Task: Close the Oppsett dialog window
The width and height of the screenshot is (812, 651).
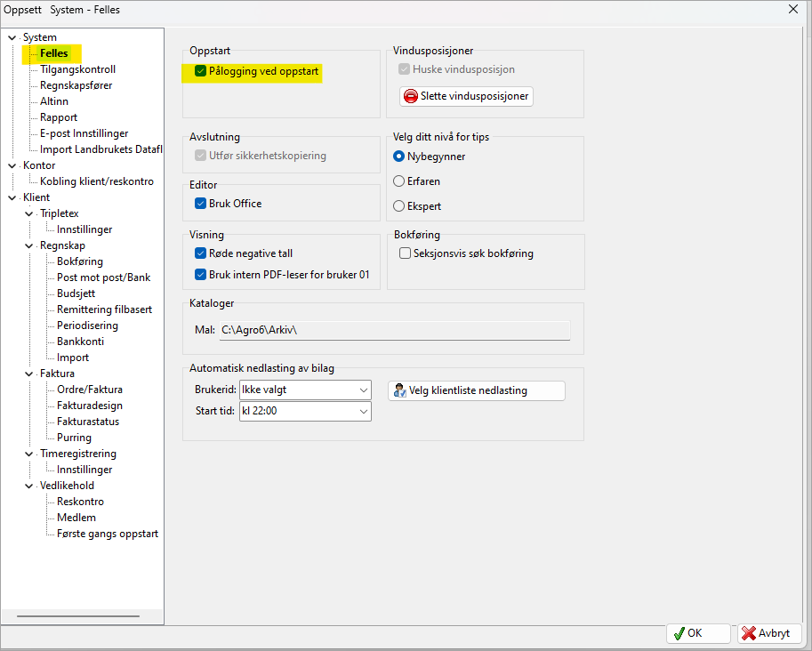Action: pos(793,9)
